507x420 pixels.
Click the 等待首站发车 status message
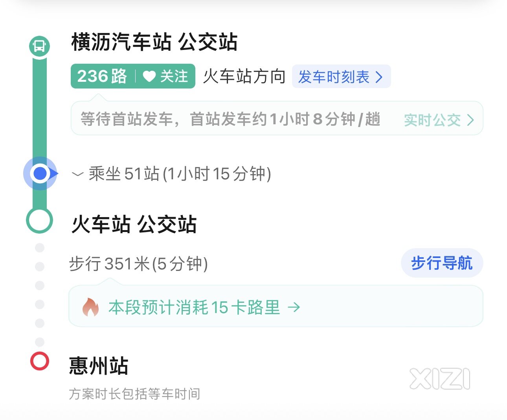(x=230, y=119)
